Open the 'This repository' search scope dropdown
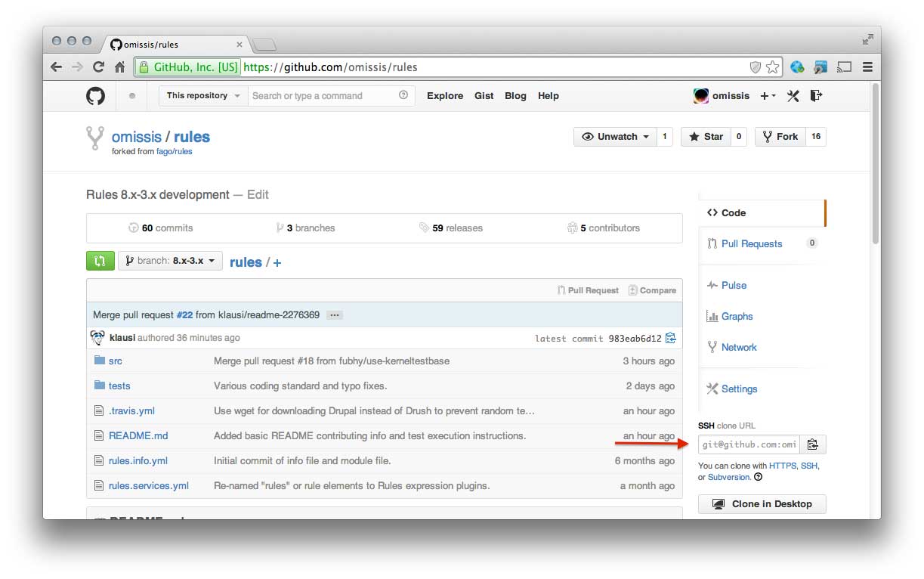 (x=203, y=96)
